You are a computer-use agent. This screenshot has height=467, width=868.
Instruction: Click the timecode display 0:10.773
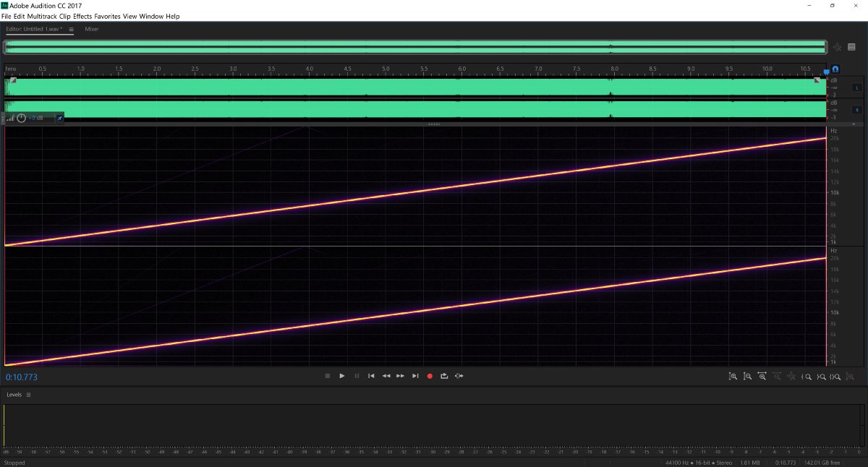click(x=22, y=377)
